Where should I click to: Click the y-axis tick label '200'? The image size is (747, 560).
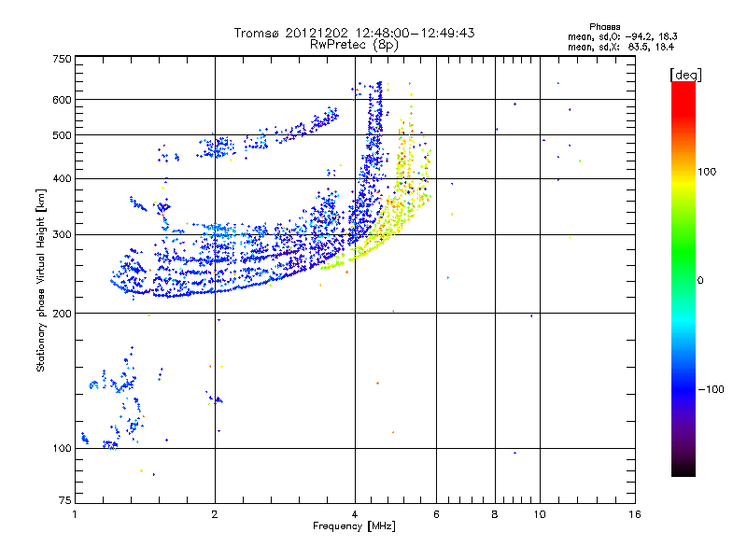click(x=62, y=314)
